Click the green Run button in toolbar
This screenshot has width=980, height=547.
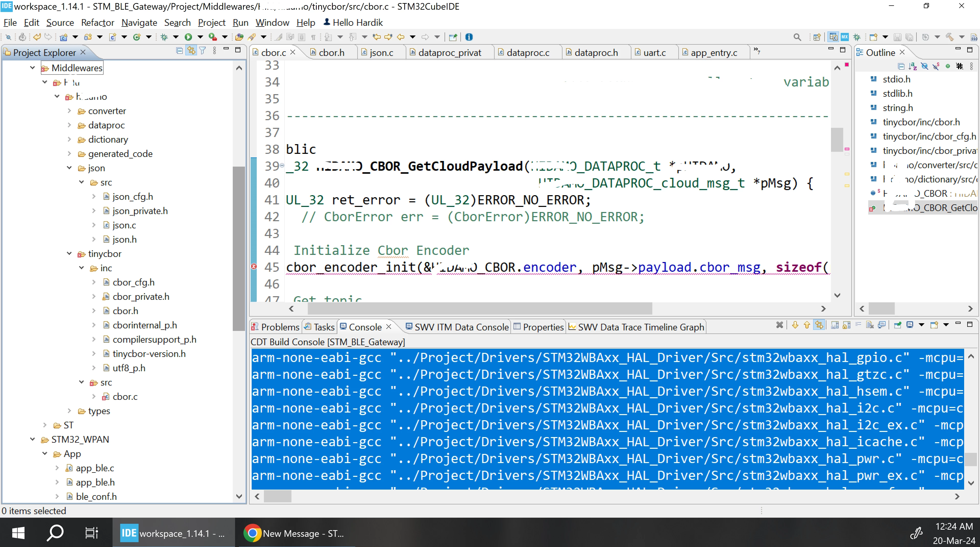[188, 37]
